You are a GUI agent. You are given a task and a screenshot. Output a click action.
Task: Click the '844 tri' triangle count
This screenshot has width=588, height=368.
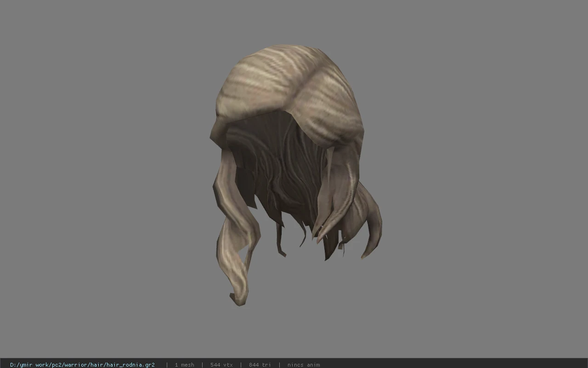(260, 365)
